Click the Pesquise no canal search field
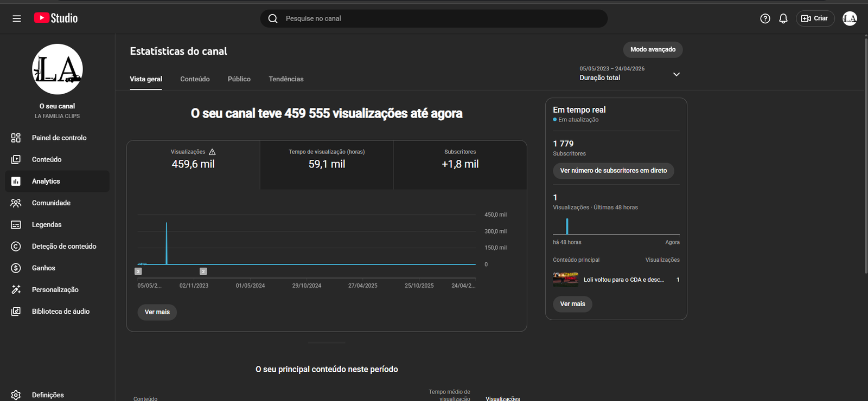868x401 pixels. [434, 18]
